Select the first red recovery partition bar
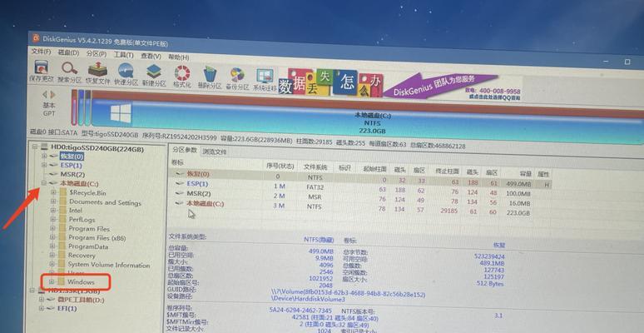644x333 pixels. point(74,107)
